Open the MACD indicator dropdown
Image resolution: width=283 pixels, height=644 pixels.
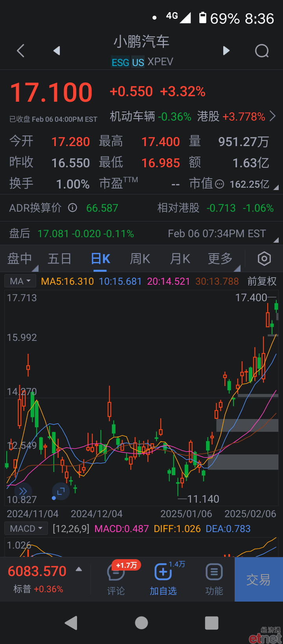tap(26, 529)
